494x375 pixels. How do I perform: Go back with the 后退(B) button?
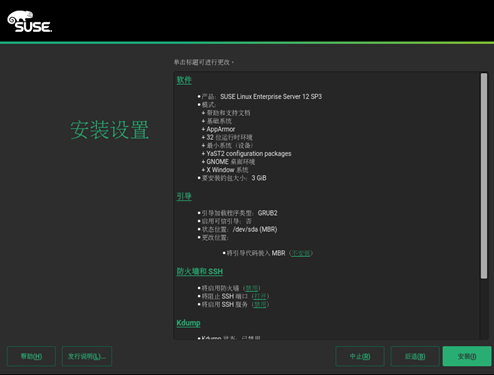point(415,356)
